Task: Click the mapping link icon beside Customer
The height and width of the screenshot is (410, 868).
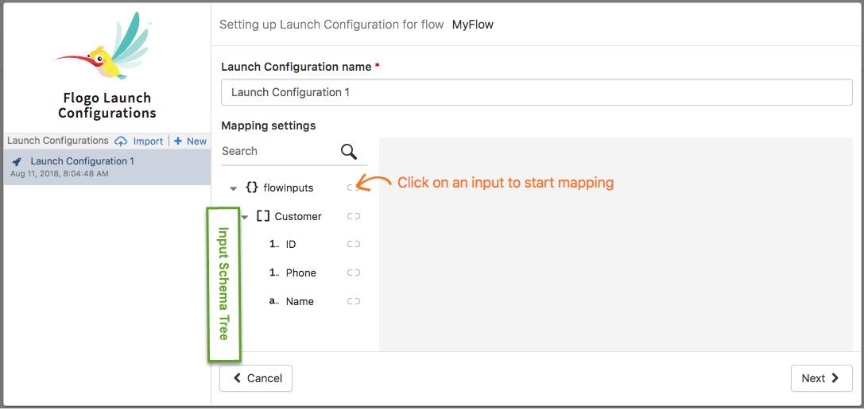Action: pos(354,216)
